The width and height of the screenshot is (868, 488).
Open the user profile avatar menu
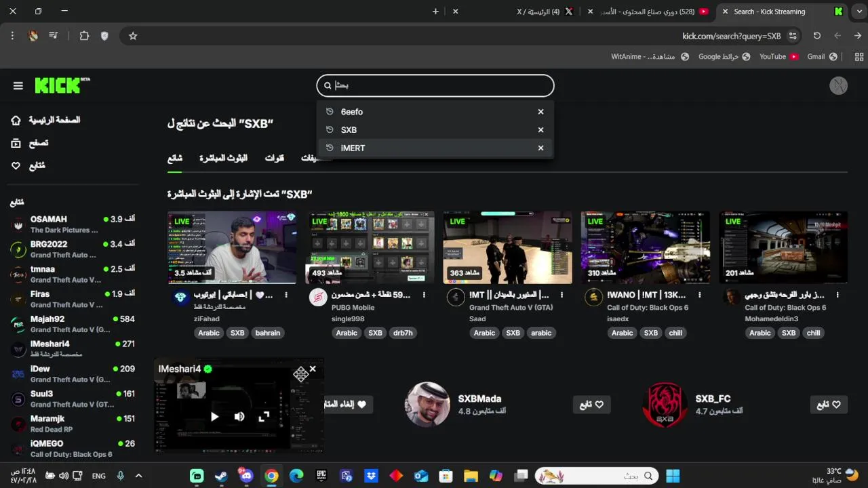839,85
